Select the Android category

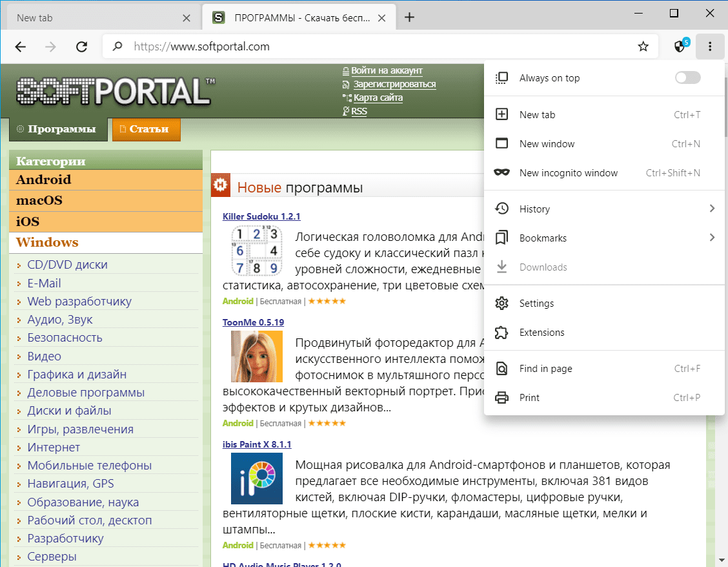106,180
